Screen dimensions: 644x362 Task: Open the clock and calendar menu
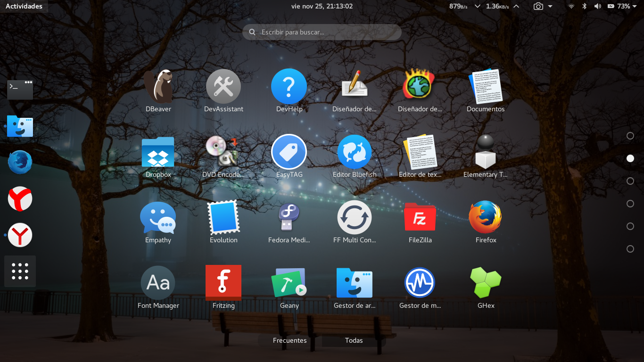(x=322, y=6)
